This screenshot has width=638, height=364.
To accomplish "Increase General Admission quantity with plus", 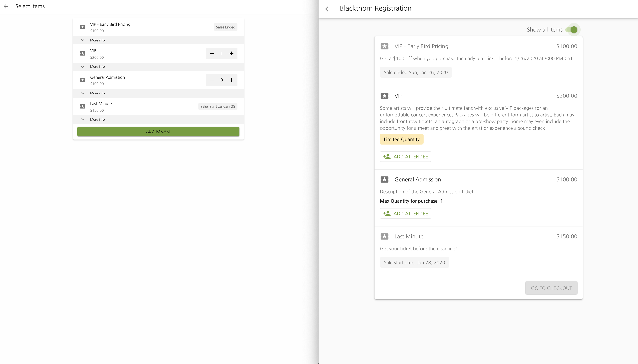I will tap(231, 80).
